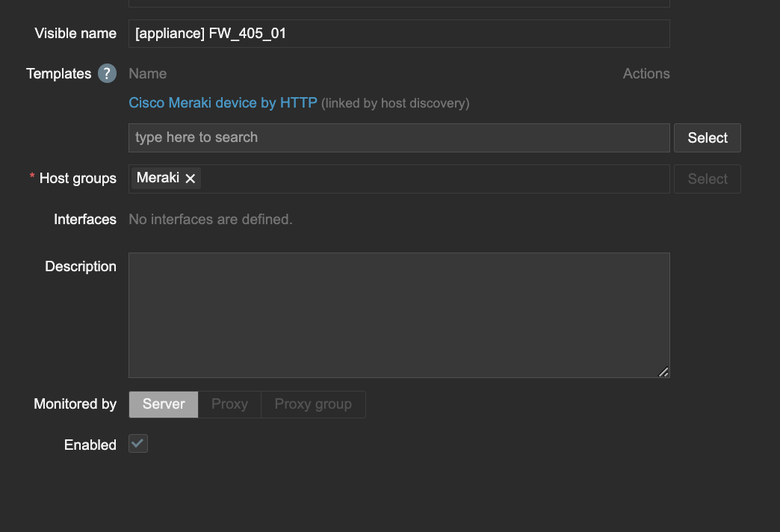Click the Description textarea resize handle
Viewport: 780px width, 532px height.
pos(663,371)
